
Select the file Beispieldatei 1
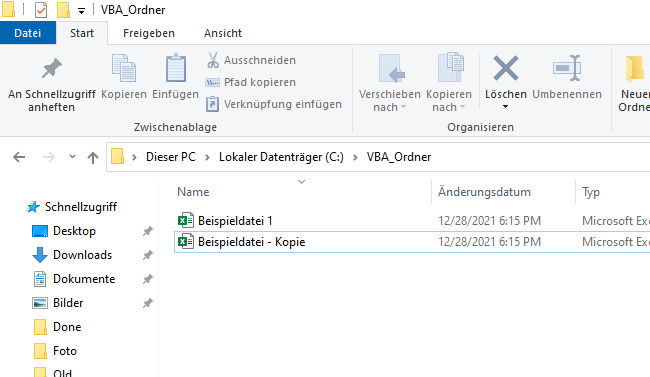235,221
